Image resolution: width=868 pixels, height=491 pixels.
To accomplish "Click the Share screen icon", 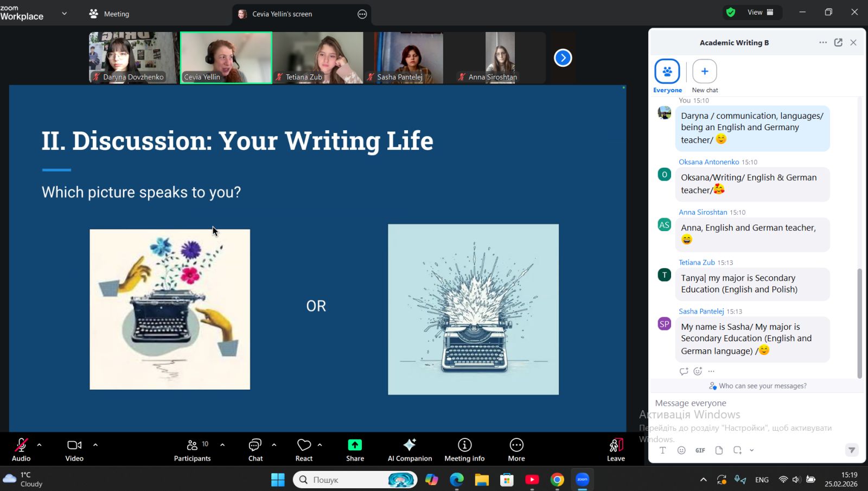I will pos(355,449).
